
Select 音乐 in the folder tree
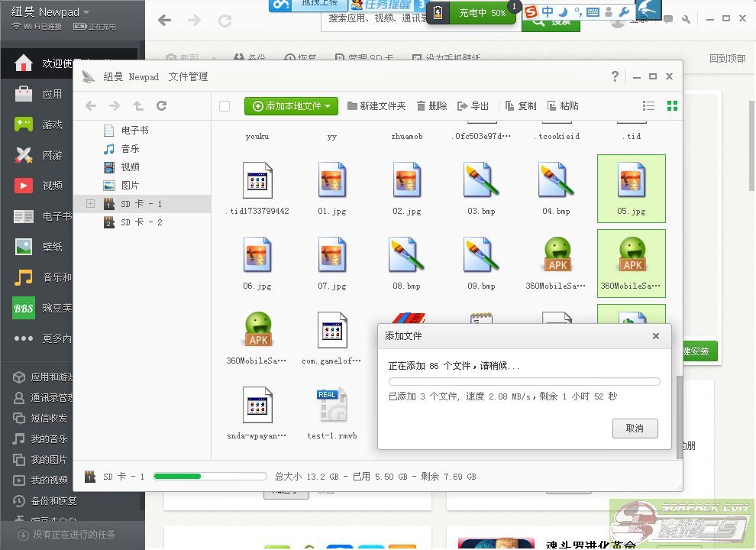[130, 149]
